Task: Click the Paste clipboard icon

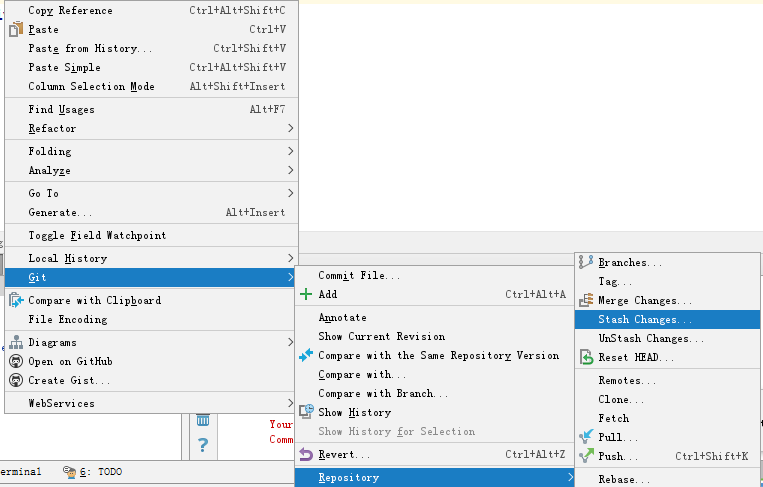Action: click(x=16, y=29)
